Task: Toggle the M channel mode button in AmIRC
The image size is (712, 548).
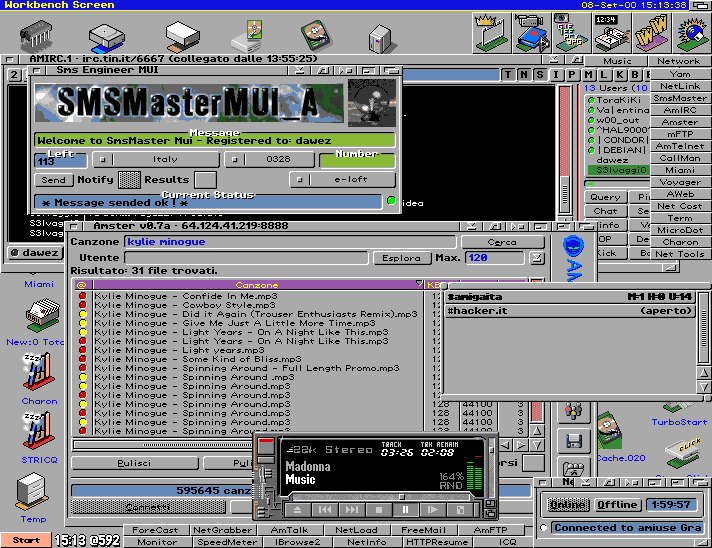Action: tap(588, 75)
